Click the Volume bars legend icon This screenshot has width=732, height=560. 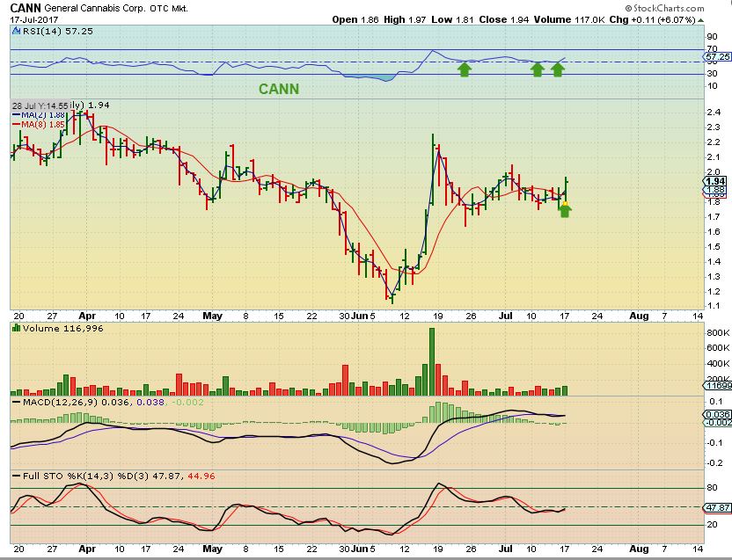[17, 328]
